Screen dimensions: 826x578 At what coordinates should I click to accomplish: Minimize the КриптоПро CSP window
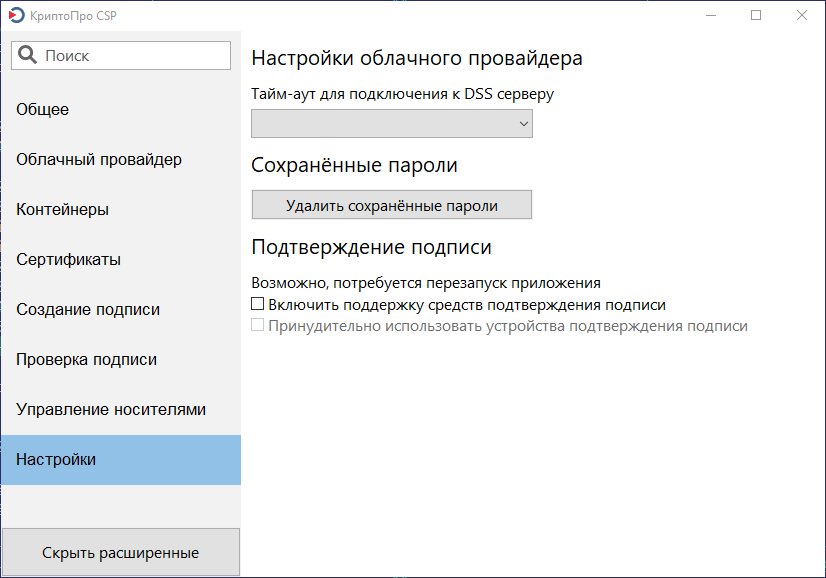[x=711, y=15]
